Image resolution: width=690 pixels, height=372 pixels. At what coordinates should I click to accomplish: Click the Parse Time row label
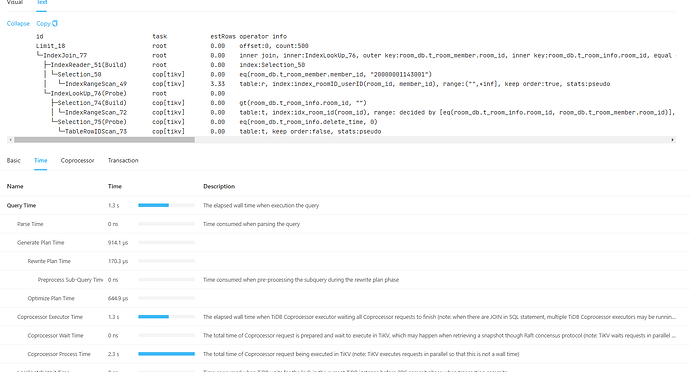click(30, 224)
